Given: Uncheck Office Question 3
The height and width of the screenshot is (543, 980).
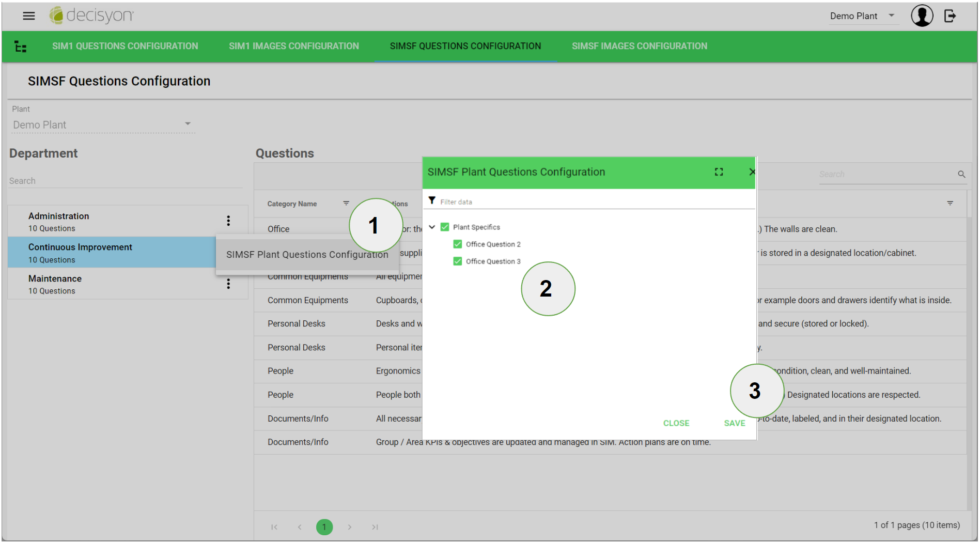Looking at the screenshot, I should pyautogui.click(x=458, y=261).
